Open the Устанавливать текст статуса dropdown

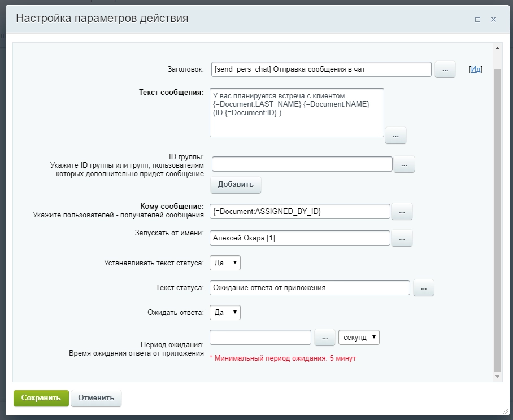pyautogui.click(x=225, y=262)
